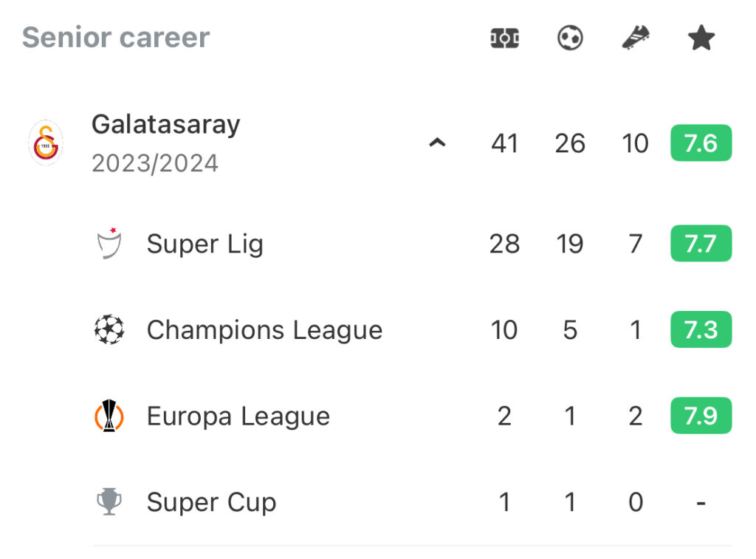Click the Super Lig league logo
This screenshot has height=559, width=756.
pos(109,243)
